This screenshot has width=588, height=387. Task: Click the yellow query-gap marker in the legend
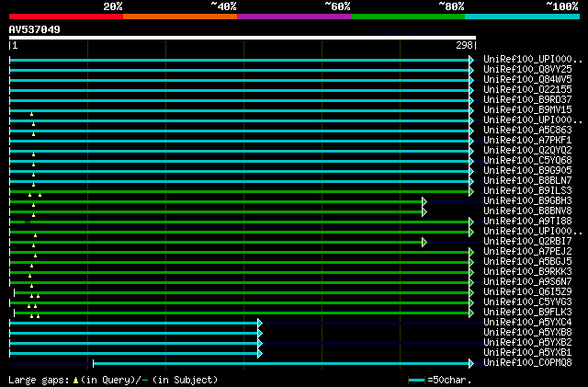tap(75, 381)
